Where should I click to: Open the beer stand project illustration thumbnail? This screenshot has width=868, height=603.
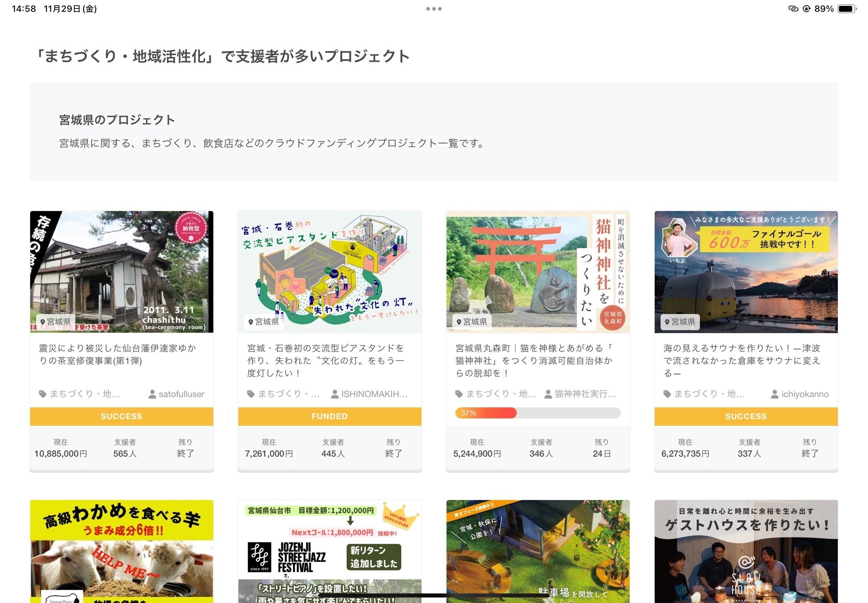click(x=330, y=272)
